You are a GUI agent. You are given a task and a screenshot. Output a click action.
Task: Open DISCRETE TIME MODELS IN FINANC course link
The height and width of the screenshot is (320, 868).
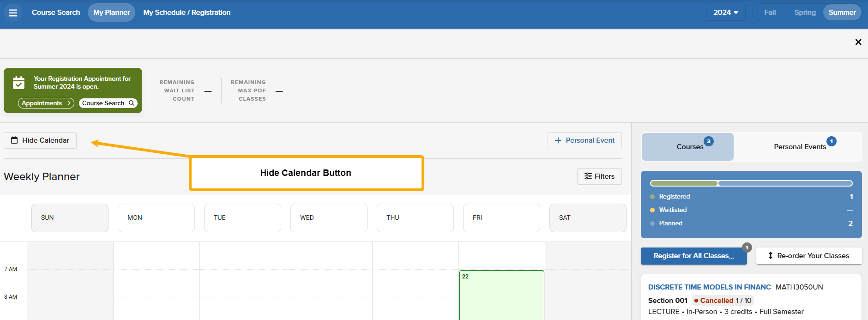pyautogui.click(x=709, y=287)
